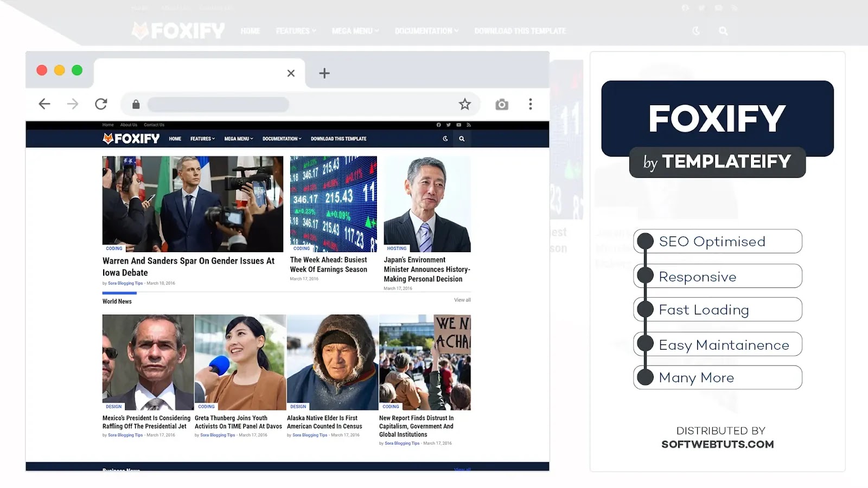The width and height of the screenshot is (868, 488).
Task: Click the RSS feed icon in top bar
Action: (469, 125)
